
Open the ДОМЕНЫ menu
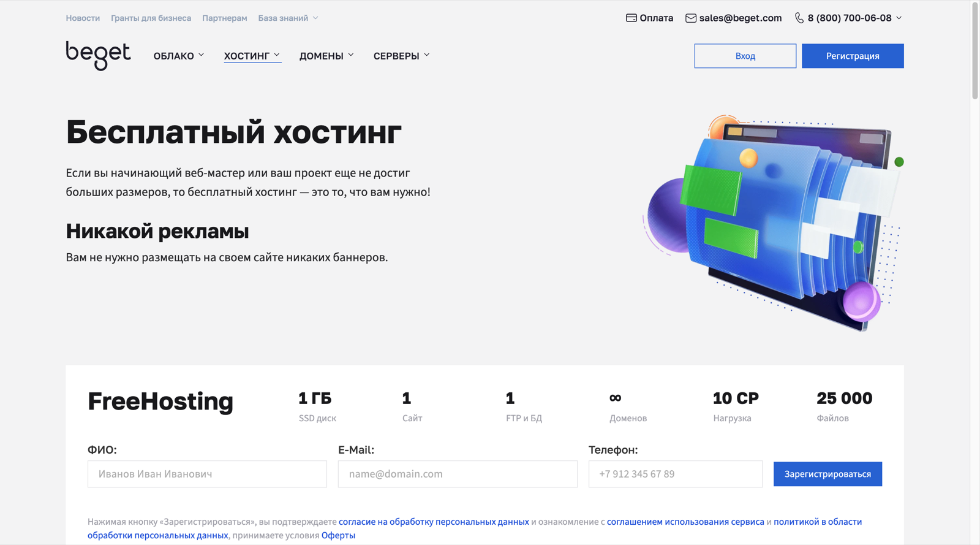(322, 56)
